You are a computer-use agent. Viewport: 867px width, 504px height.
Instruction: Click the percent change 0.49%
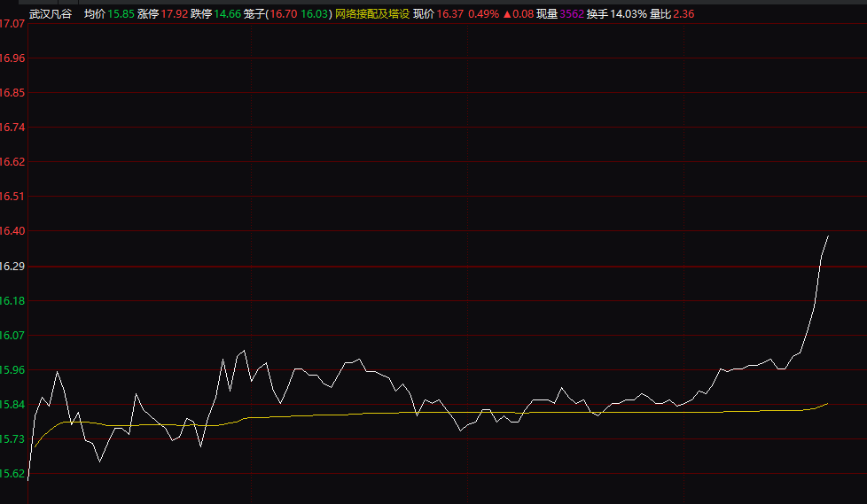pos(483,14)
